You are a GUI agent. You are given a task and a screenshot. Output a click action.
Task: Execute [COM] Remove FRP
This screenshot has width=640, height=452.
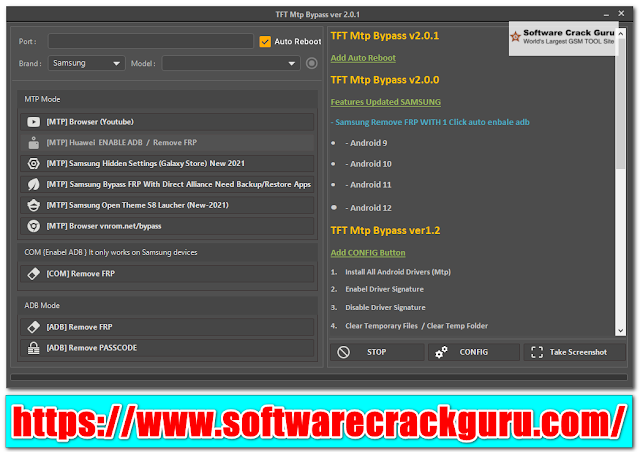point(167,274)
